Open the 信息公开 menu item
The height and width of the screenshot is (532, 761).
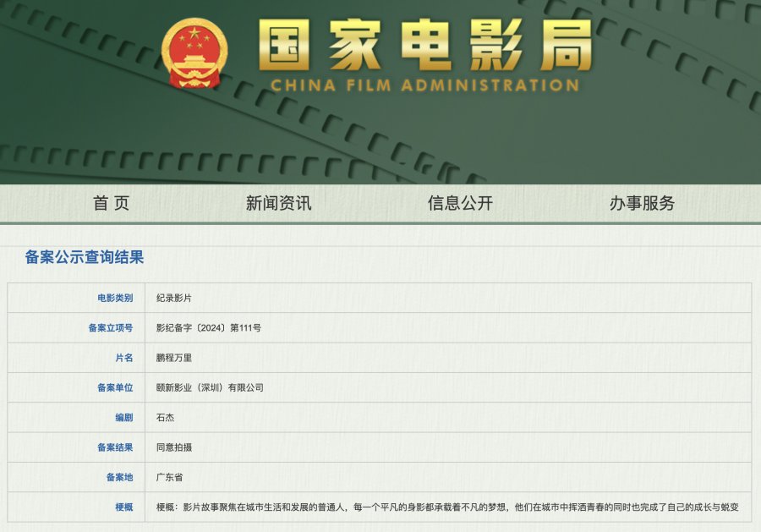[x=460, y=203]
